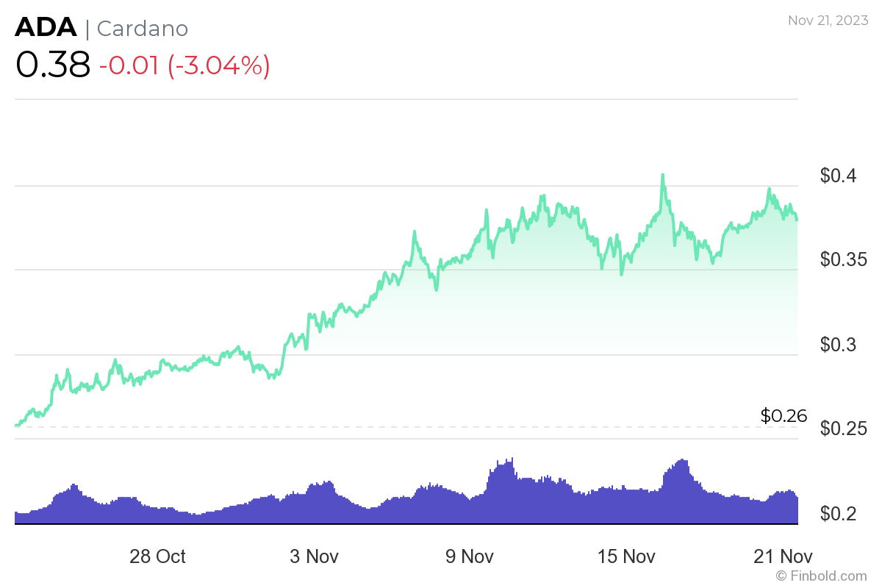882x588 pixels.
Task: Click the $0.35 price axis label
Action: tap(844, 260)
